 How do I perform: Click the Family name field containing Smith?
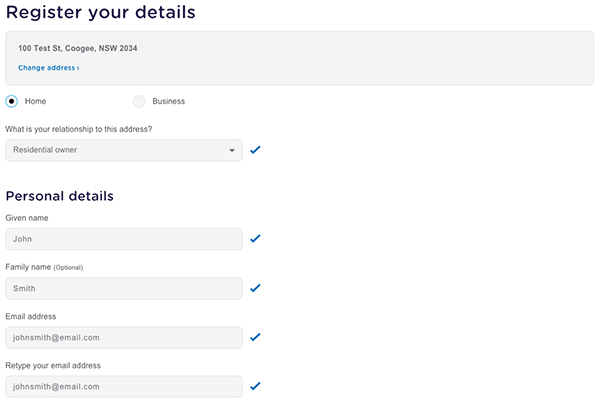click(123, 288)
